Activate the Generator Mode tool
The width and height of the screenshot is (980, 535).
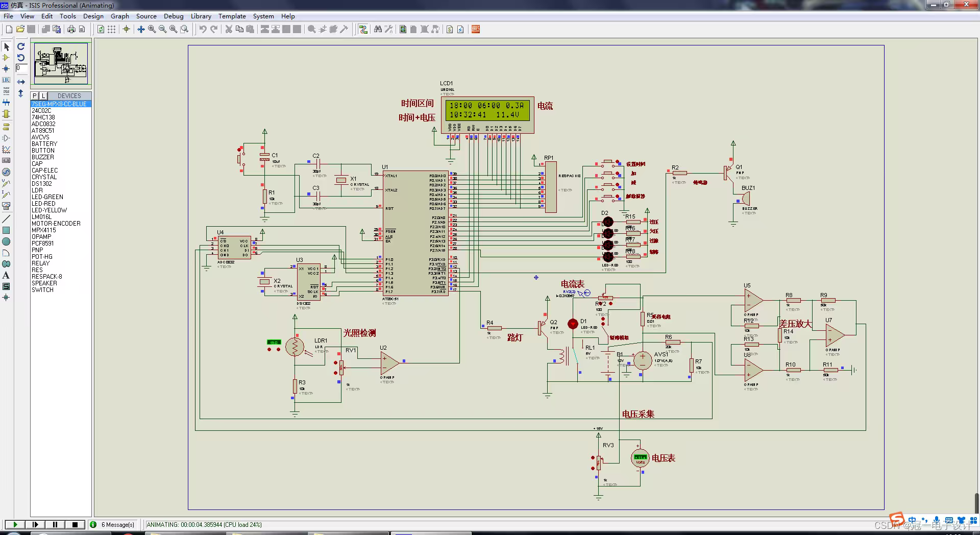pyautogui.click(x=6, y=172)
